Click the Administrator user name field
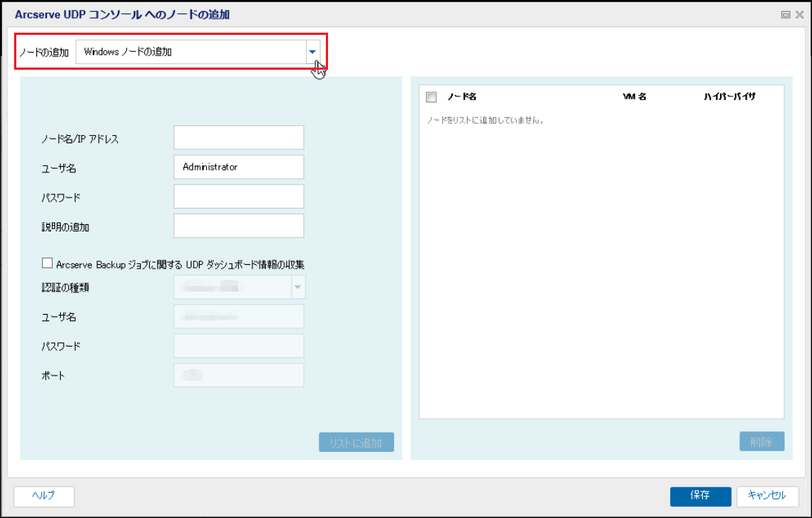The image size is (812, 518). [x=239, y=167]
